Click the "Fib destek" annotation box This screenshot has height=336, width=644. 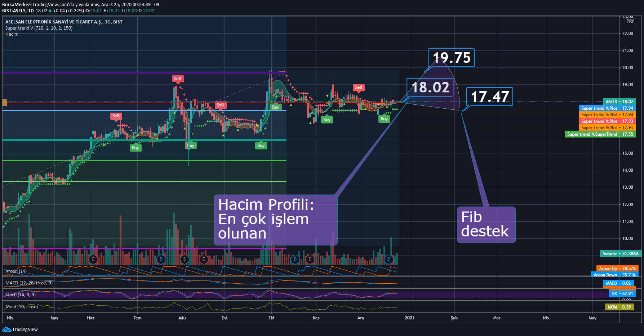point(486,224)
